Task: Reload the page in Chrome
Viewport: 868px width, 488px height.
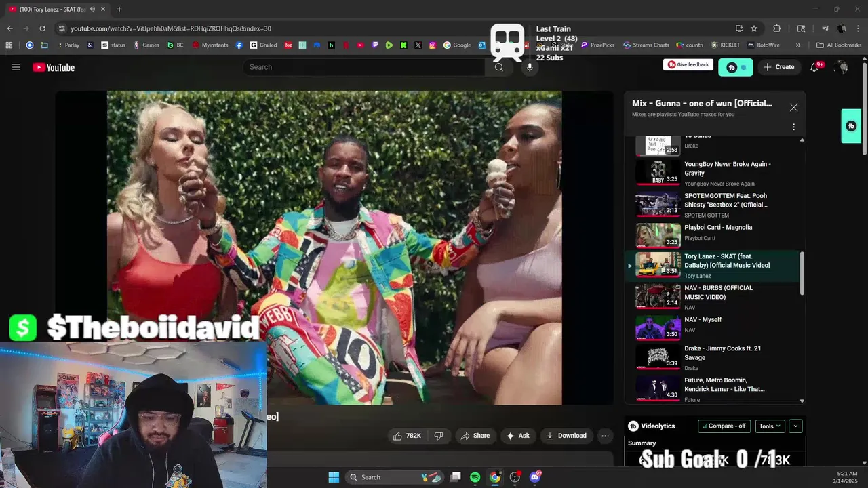Action: [42, 28]
